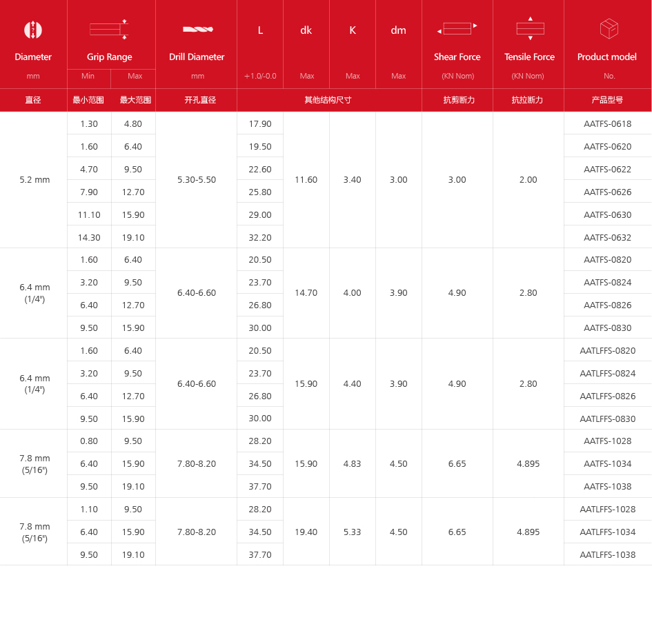Viewport: 652px width, 644px height.
Task: Click the L column header
Action: (x=260, y=30)
